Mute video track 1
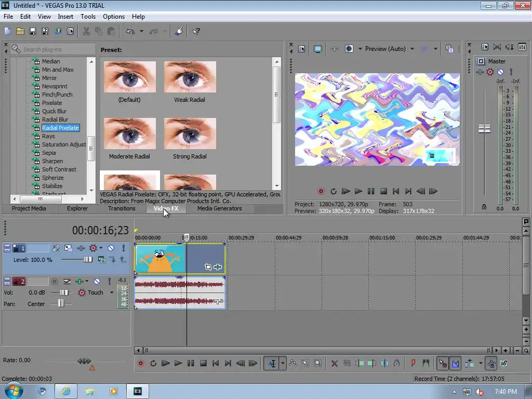Viewport: 532px width, 399px height. (111, 248)
